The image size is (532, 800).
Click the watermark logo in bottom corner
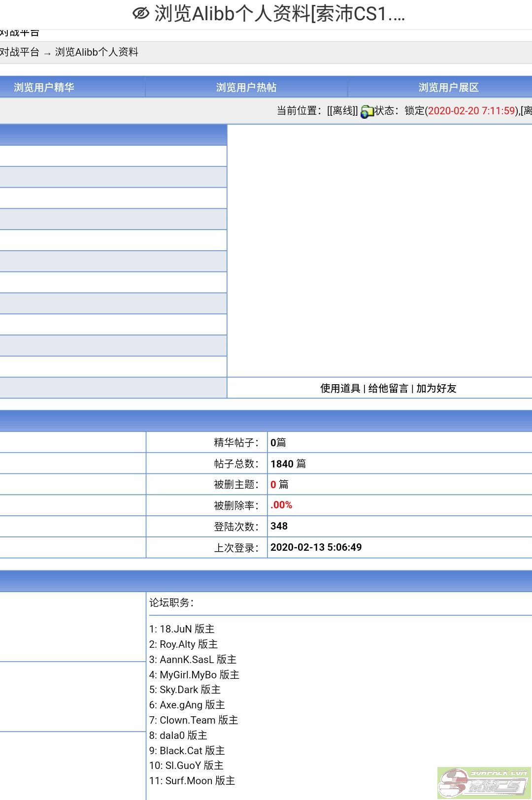coord(484,783)
